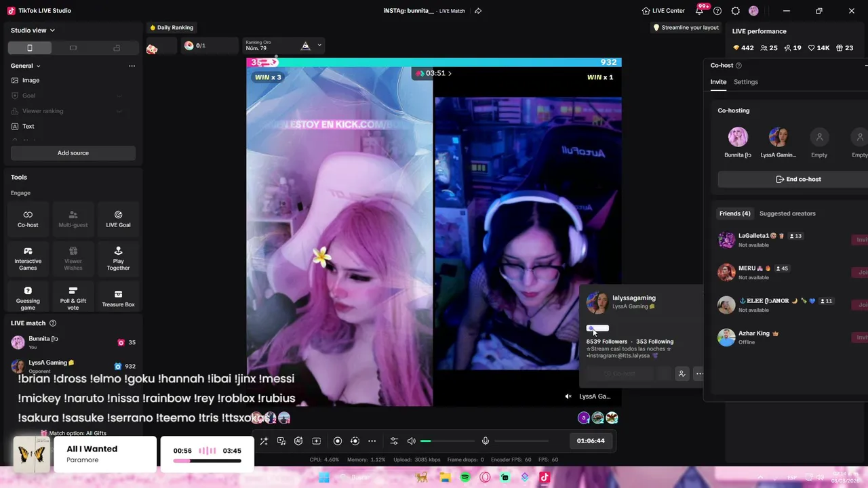The width and height of the screenshot is (868, 488).
Task: Click the stream duration 01:06:44 button
Action: (x=591, y=441)
